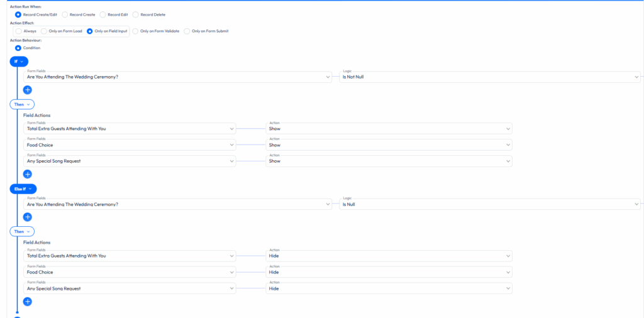The height and width of the screenshot is (318, 644).
Task: Change form field in the If condition row
Action: click(x=177, y=77)
